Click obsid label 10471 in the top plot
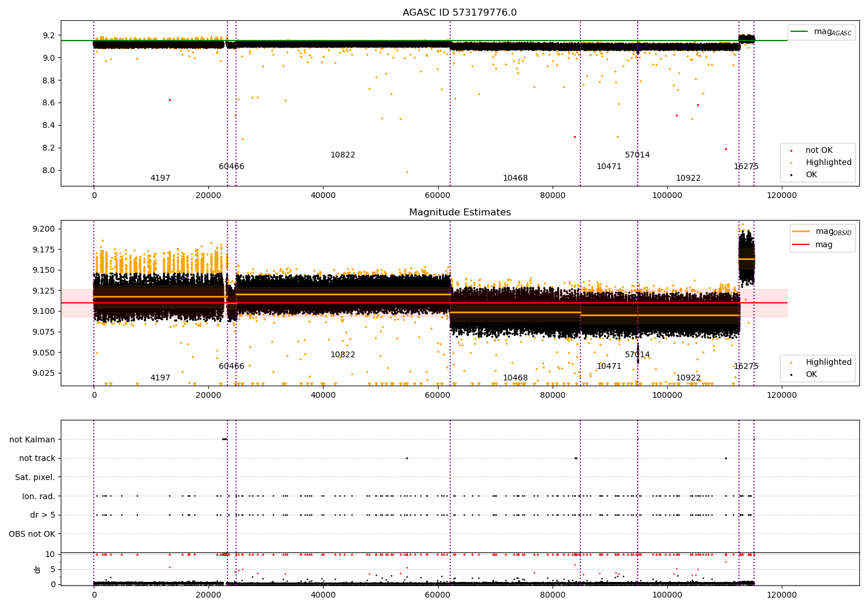The image size is (868, 608). tap(609, 167)
